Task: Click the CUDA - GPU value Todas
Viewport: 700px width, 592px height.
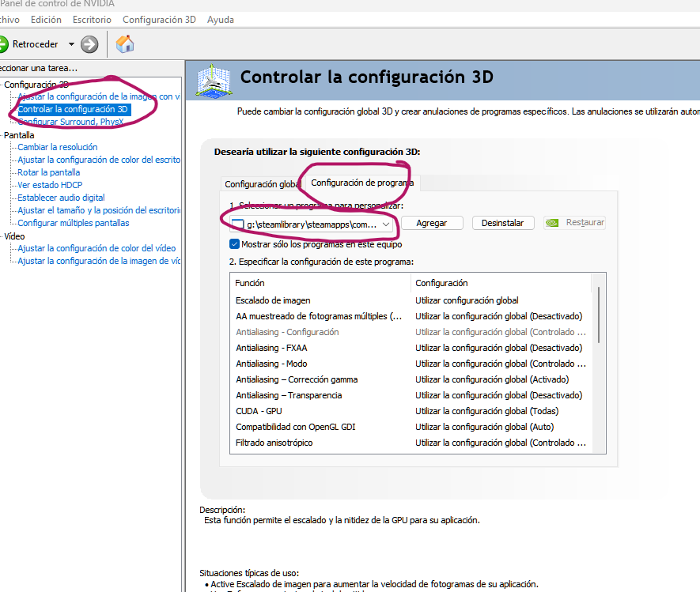Action: pos(487,411)
